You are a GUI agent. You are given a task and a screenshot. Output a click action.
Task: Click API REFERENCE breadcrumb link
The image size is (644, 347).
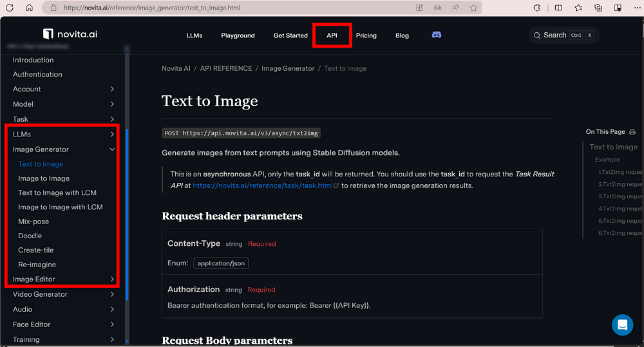click(226, 69)
